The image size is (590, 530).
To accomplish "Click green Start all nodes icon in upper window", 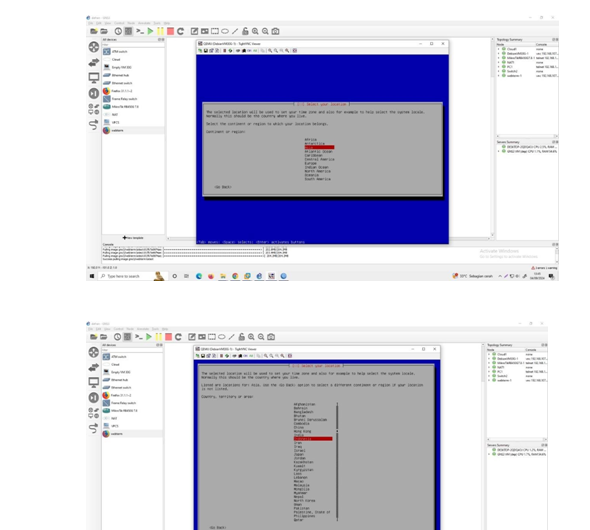I will [x=150, y=31].
